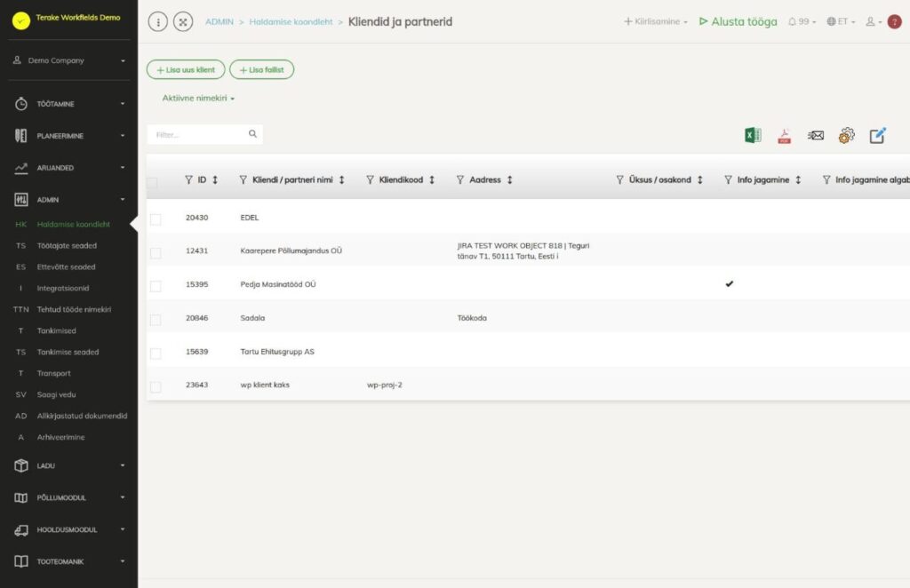Image resolution: width=910 pixels, height=588 pixels.
Task: Sort Kliendi / partneri nimi column
Action: coord(342,179)
